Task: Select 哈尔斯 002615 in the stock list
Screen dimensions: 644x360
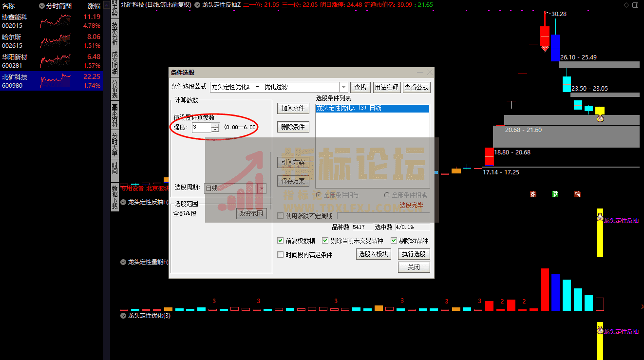Action: click(x=51, y=41)
